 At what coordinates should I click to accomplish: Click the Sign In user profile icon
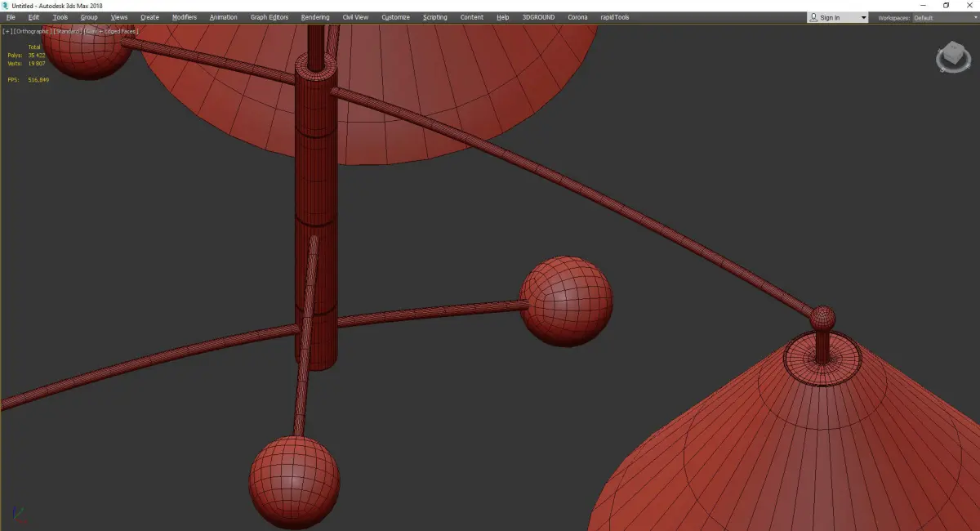tap(814, 17)
